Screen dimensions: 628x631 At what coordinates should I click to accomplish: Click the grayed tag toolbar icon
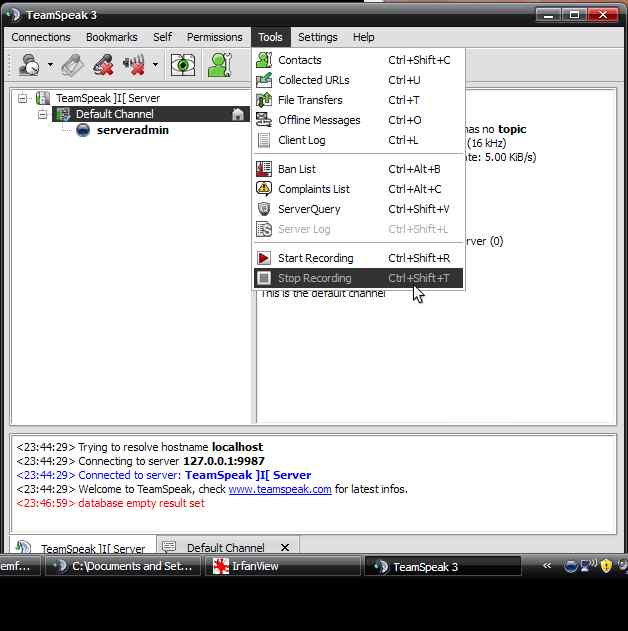pos(73,65)
